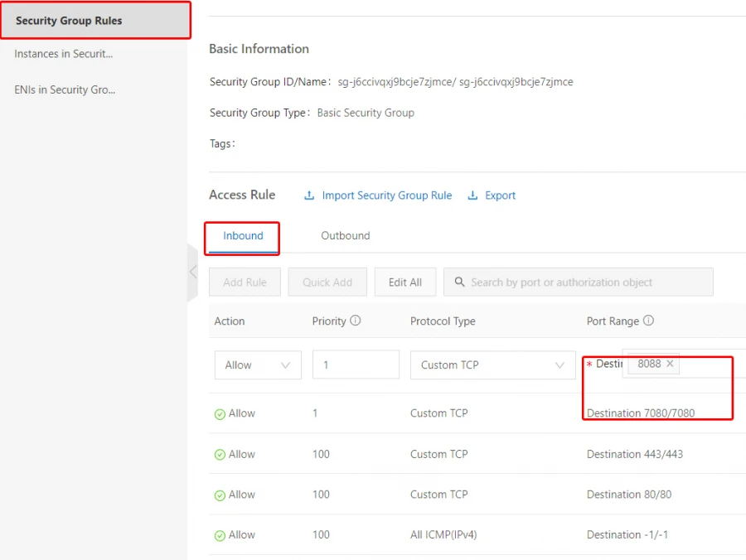The width and height of the screenshot is (746, 560).
Task: Select Destination 443/443 port range cell
Action: [635, 454]
